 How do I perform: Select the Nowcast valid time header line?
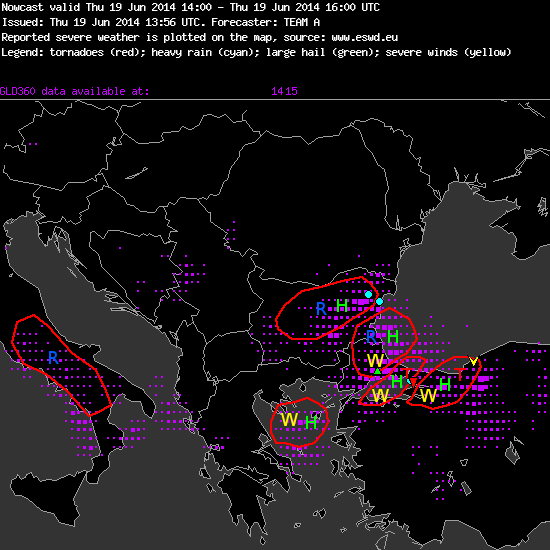point(190,7)
